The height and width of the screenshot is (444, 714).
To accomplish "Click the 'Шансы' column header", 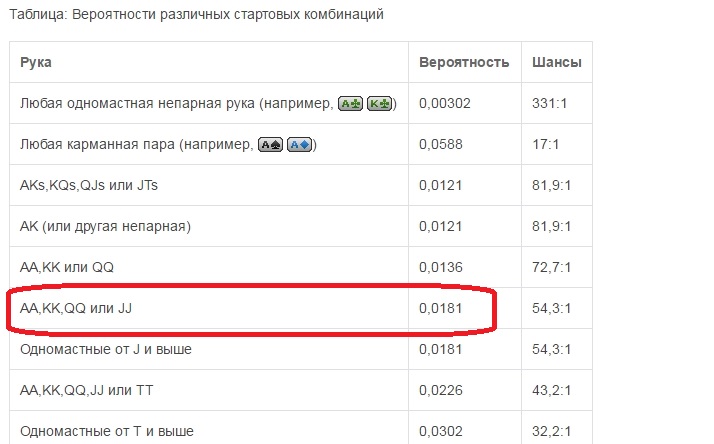I will click(x=556, y=62).
